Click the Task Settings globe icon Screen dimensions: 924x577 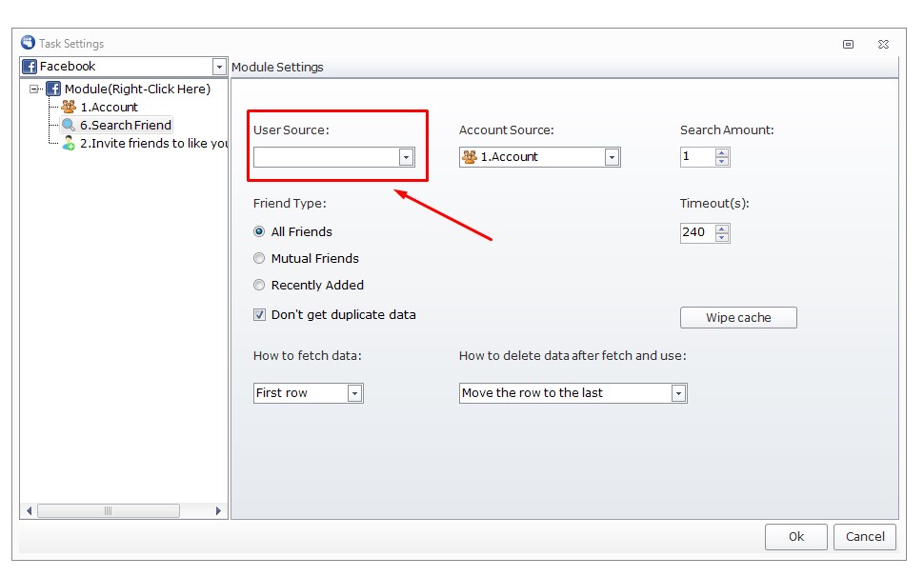[28, 43]
